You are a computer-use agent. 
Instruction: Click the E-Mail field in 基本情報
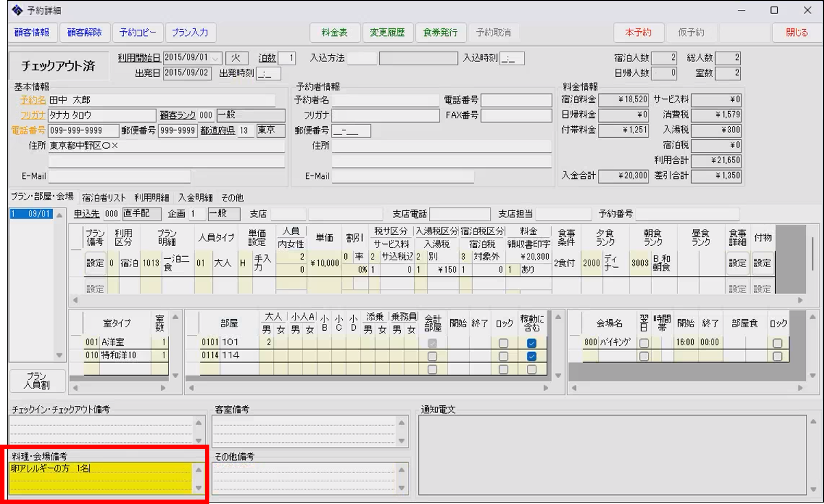click(119, 176)
